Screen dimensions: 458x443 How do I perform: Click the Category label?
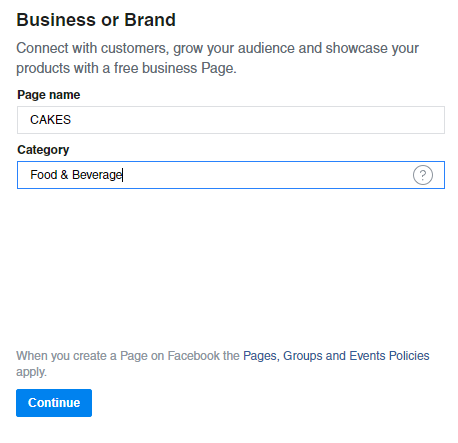pyautogui.click(x=43, y=150)
